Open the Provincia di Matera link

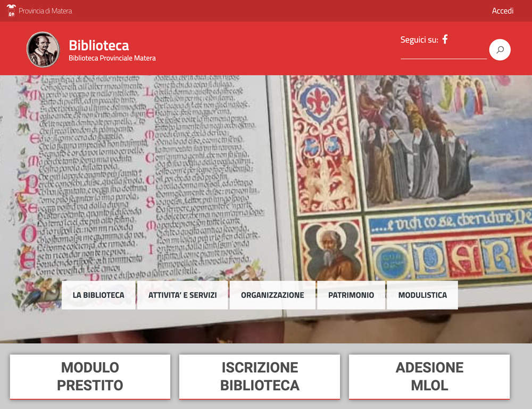coord(45,11)
